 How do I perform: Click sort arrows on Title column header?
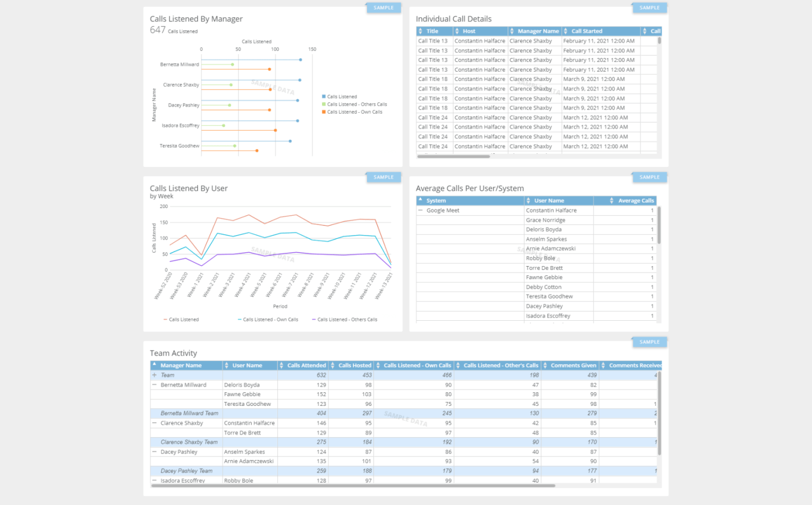(x=420, y=31)
